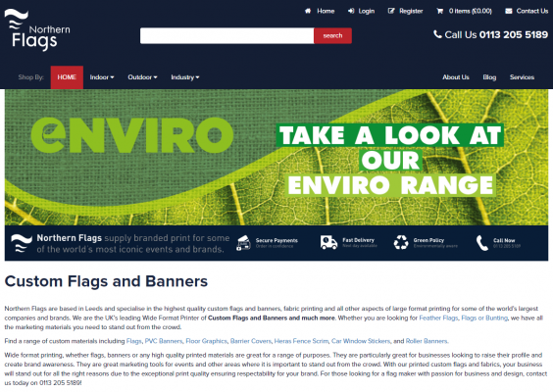The width and height of the screenshot is (553, 392).
Task: Click the shopping cart icon
Action: pyautogui.click(x=440, y=11)
